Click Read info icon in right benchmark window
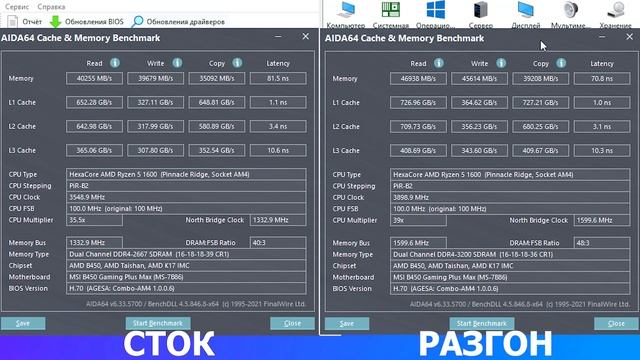640x360 pixels. click(439, 63)
